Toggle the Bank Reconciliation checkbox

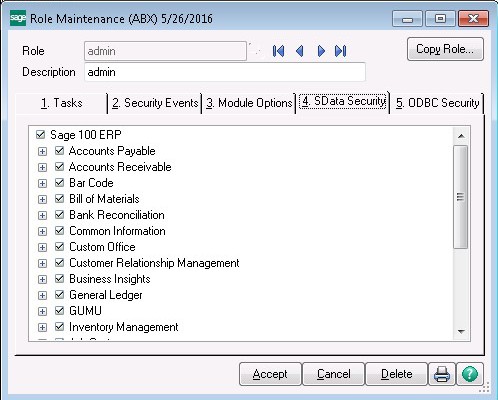(x=59, y=215)
